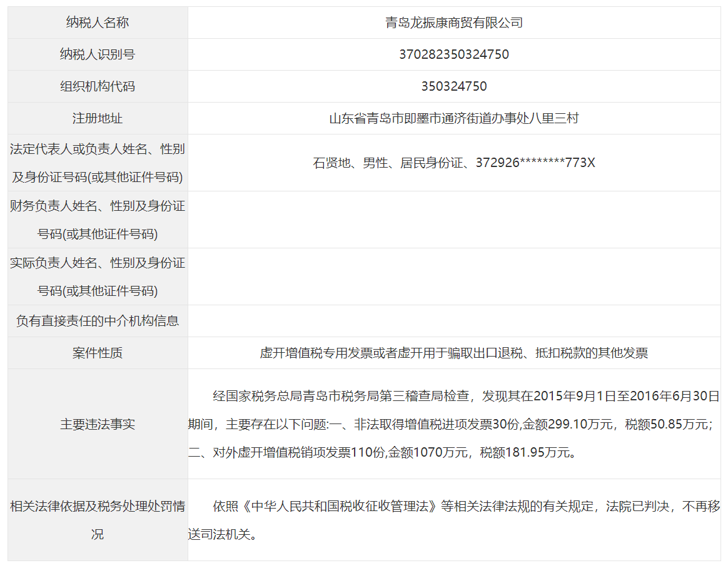Screen dimensions: 728x568
Task: Click the 纳税人识别号 label cell
Action: 98,54
